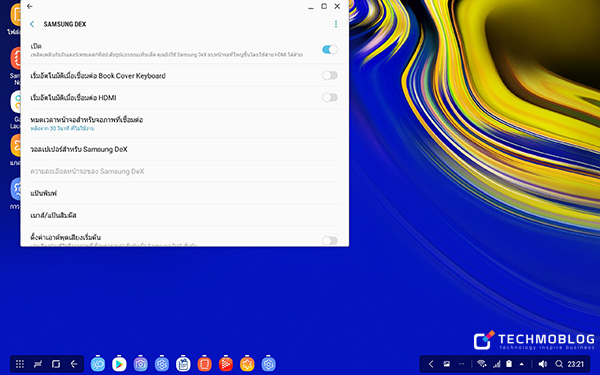The height and width of the screenshot is (375, 600).
Task: Open the mouse/touchpad settings row
Action: click(184, 215)
